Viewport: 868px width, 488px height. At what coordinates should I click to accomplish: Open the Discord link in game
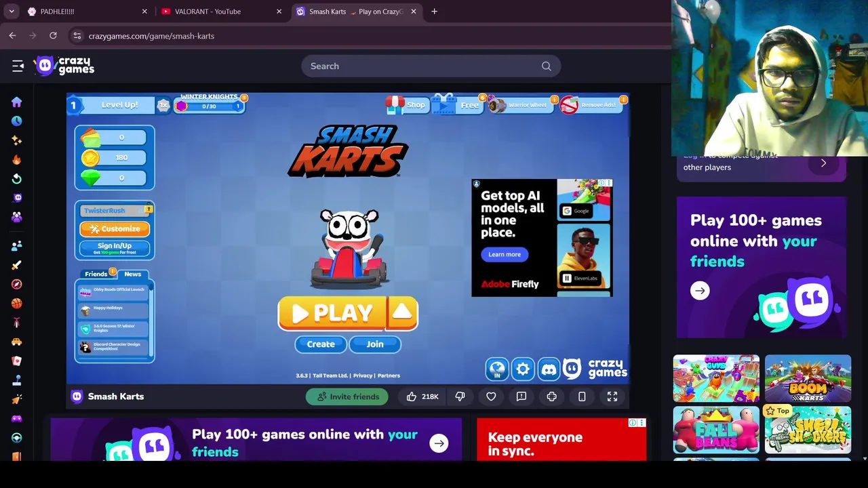pyautogui.click(x=549, y=369)
